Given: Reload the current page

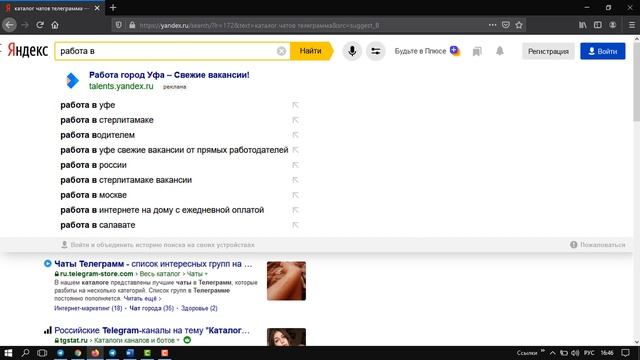Looking at the screenshot, I should pos(40,25).
